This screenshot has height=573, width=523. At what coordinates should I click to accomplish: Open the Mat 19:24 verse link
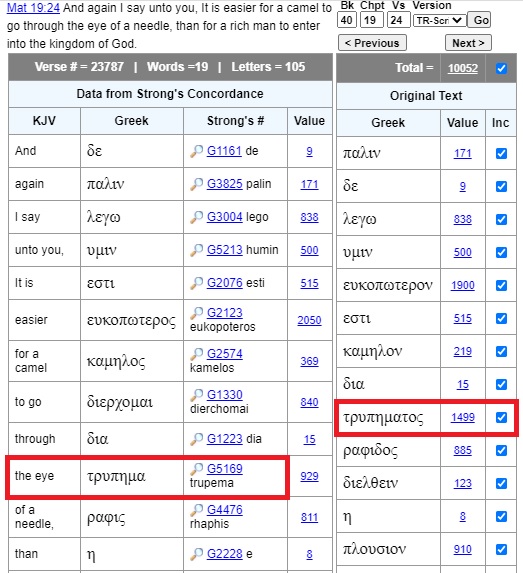tap(33, 8)
